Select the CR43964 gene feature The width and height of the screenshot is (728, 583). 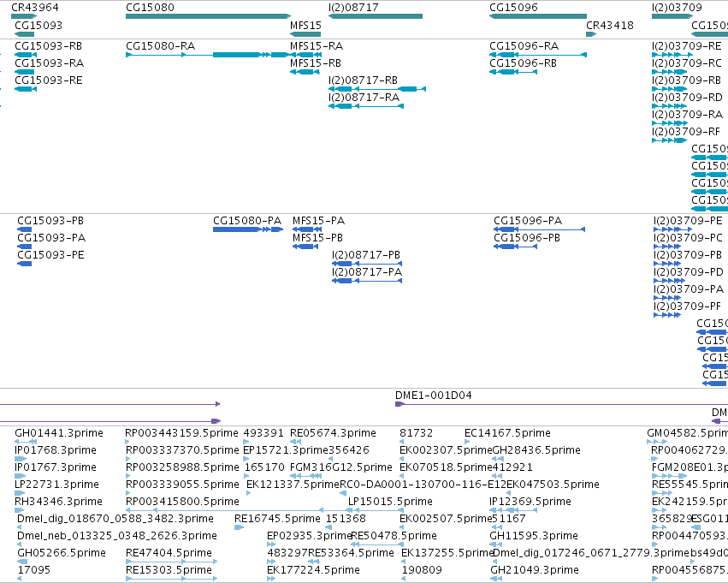click(x=24, y=16)
